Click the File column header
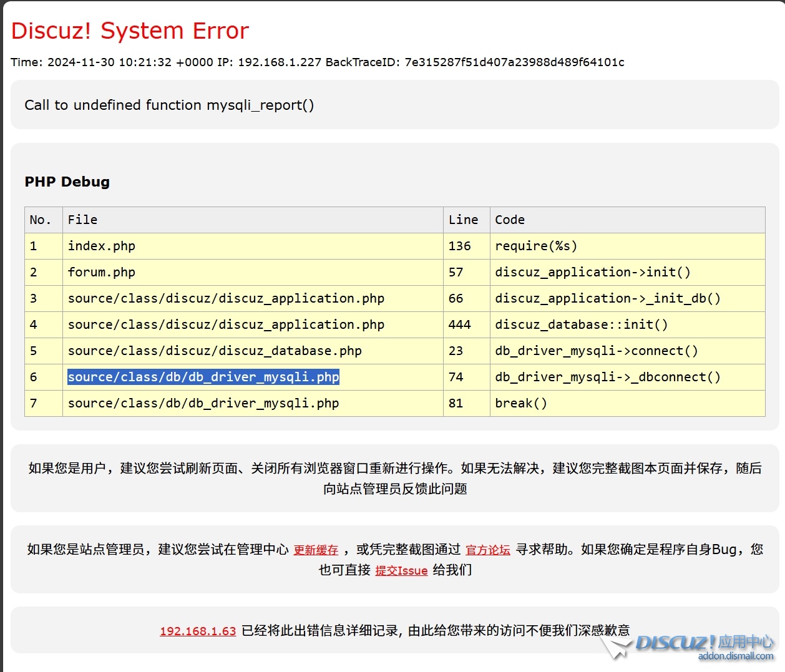This screenshot has height=672, width=785. click(x=83, y=220)
